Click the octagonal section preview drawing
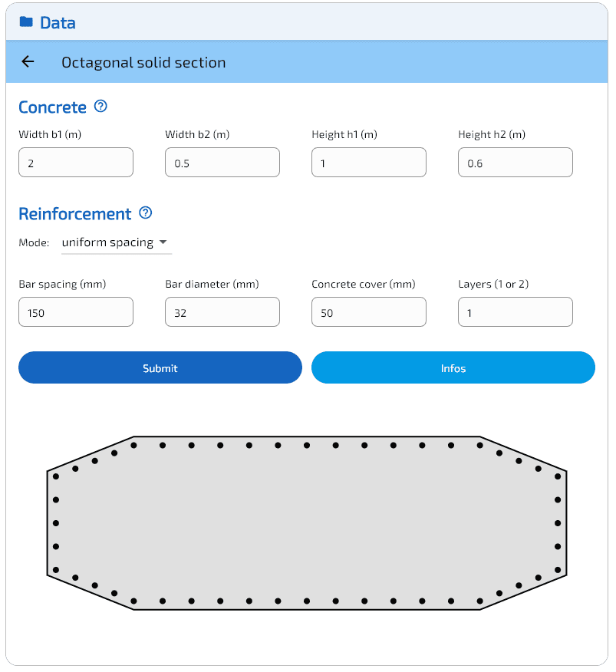Viewport: 616px width, 672px height. pyautogui.click(x=307, y=523)
